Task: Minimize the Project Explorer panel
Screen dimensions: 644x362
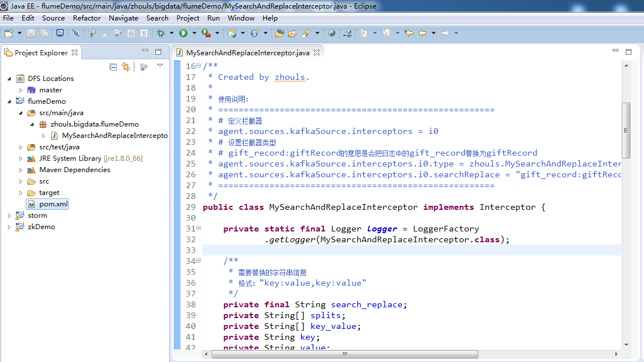Action: (x=145, y=51)
